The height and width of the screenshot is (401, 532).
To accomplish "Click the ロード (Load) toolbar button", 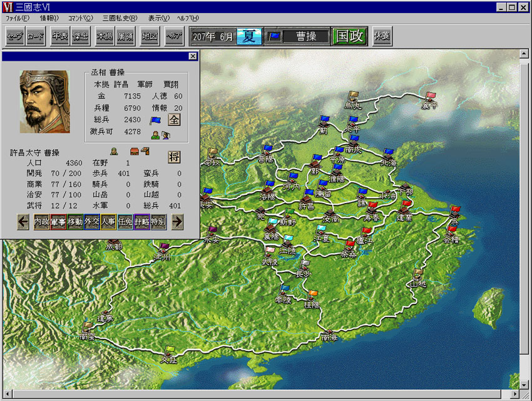I will [35, 36].
